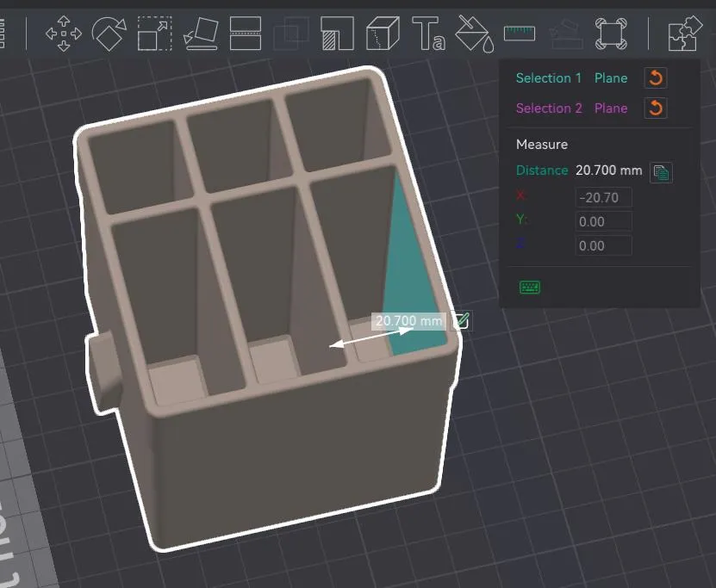Show measurement keyboard shortcuts
Image resolution: width=716 pixels, height=588 pixels.
pos(529,287)
